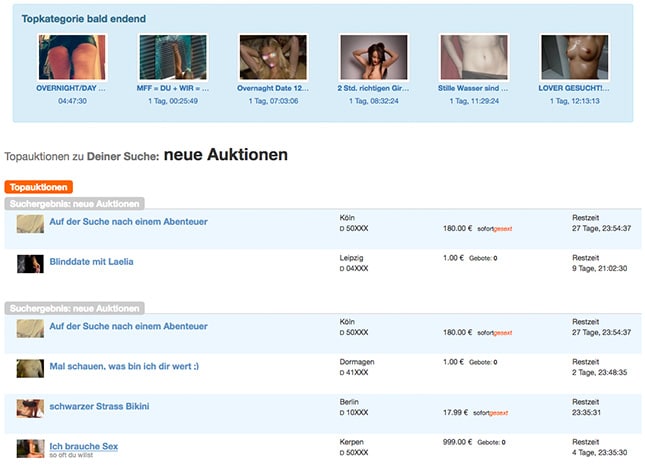
Task: Click "sofortgesext" next to the 17.99 € price
Action: pos(493,412)
